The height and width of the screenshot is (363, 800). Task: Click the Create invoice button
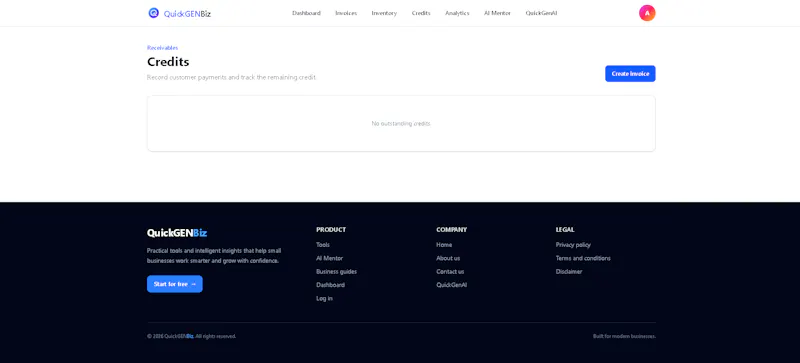point(630,74)
